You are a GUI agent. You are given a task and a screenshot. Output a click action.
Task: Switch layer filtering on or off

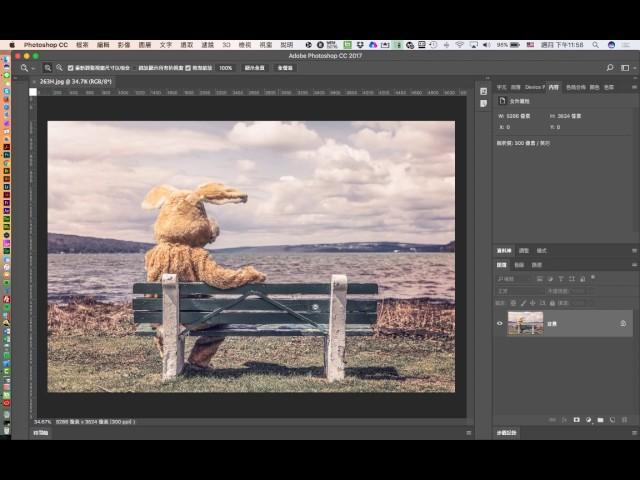[x=593, y=278]
